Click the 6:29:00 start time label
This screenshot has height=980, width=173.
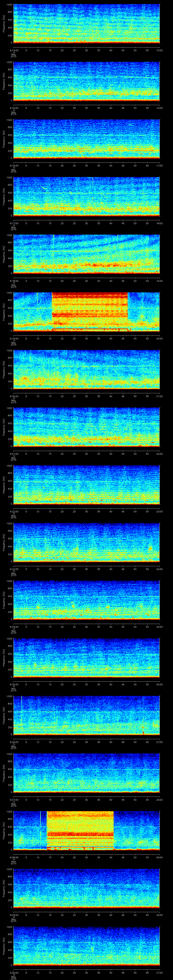pyautogui.click(x=14, y=915)
